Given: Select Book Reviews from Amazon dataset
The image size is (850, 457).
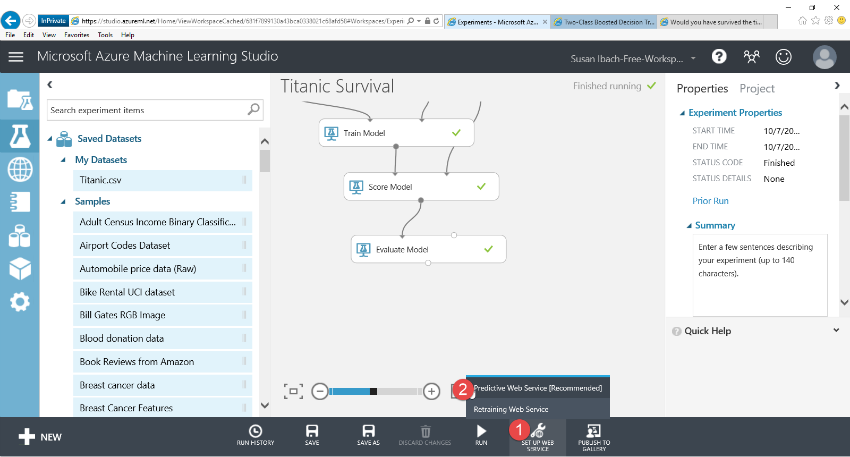Looking at the screenshot, I should [163, 362].
